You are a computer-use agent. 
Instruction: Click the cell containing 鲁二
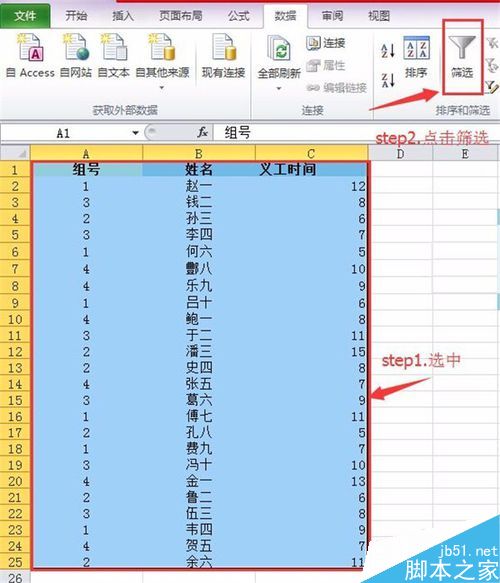199,497
